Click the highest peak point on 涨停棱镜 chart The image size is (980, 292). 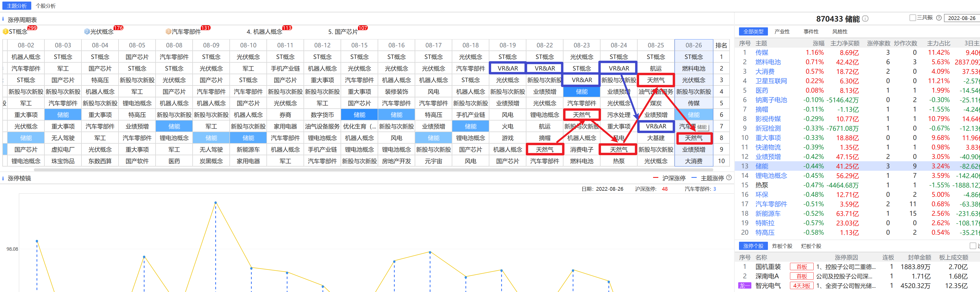point(215,203)
